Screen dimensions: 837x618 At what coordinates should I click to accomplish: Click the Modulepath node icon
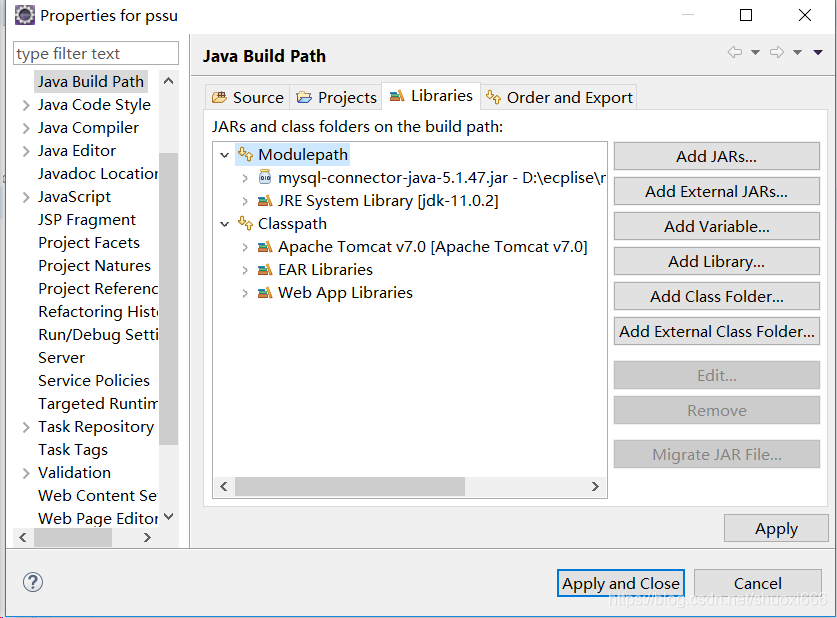(x=245, y=154)
